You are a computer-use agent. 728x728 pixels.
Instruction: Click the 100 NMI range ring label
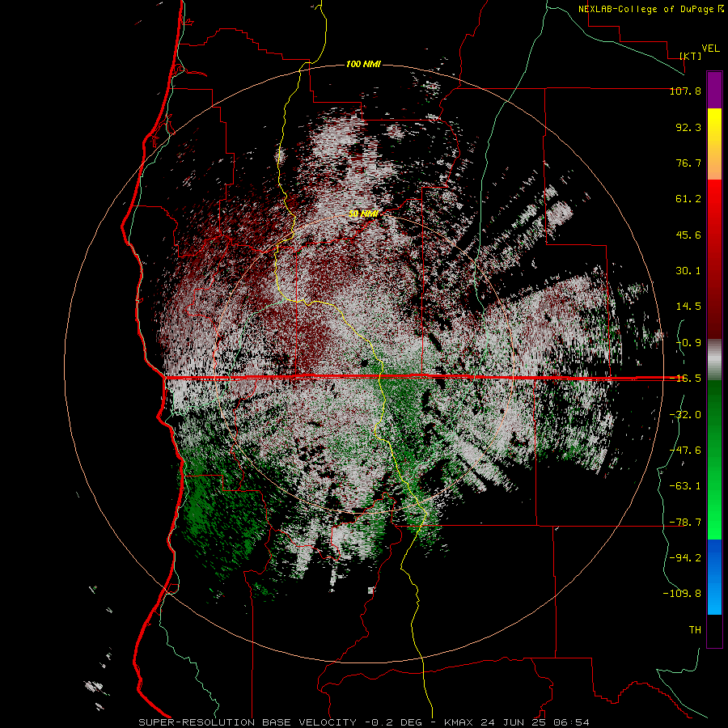pyautogui.click(x=363, y=64)
